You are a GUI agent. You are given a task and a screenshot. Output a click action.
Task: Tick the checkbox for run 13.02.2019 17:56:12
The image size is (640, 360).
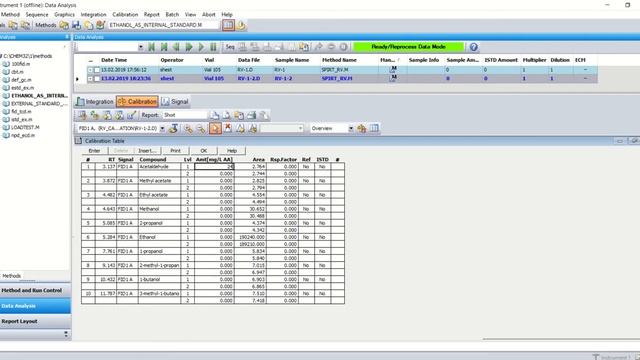point(97,70)
